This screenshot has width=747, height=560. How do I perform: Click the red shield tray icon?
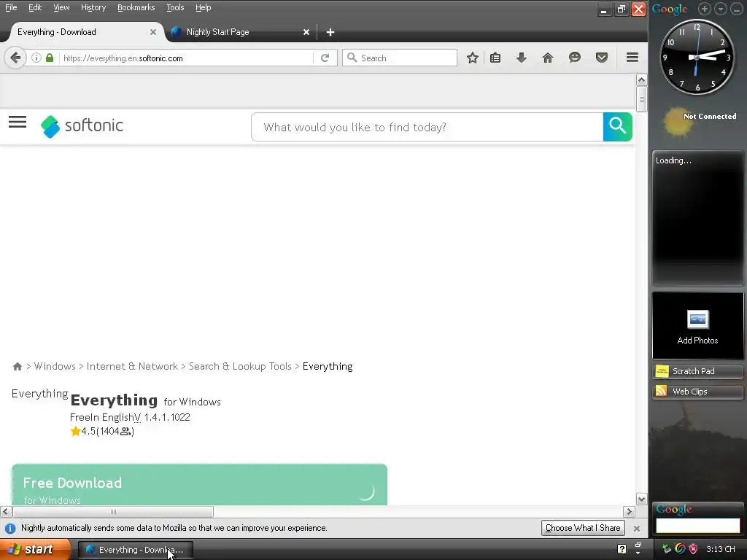coord(693,549)
